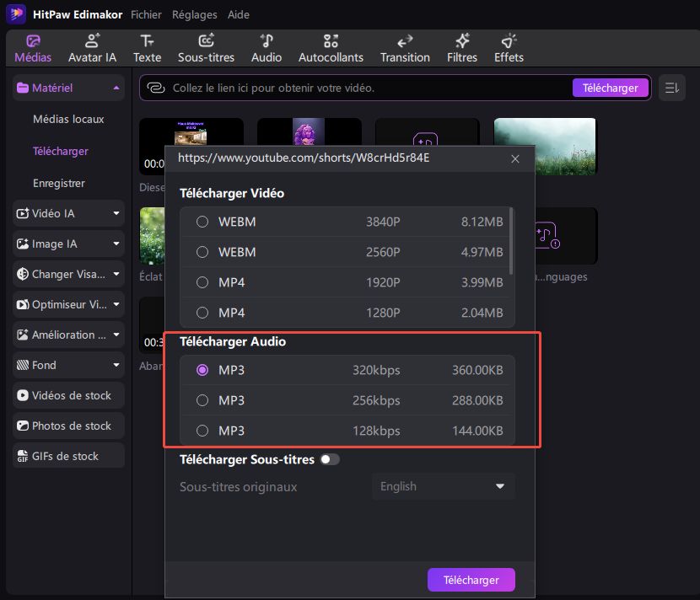Select MP4 1920P video format

click(x=202, y=282)
